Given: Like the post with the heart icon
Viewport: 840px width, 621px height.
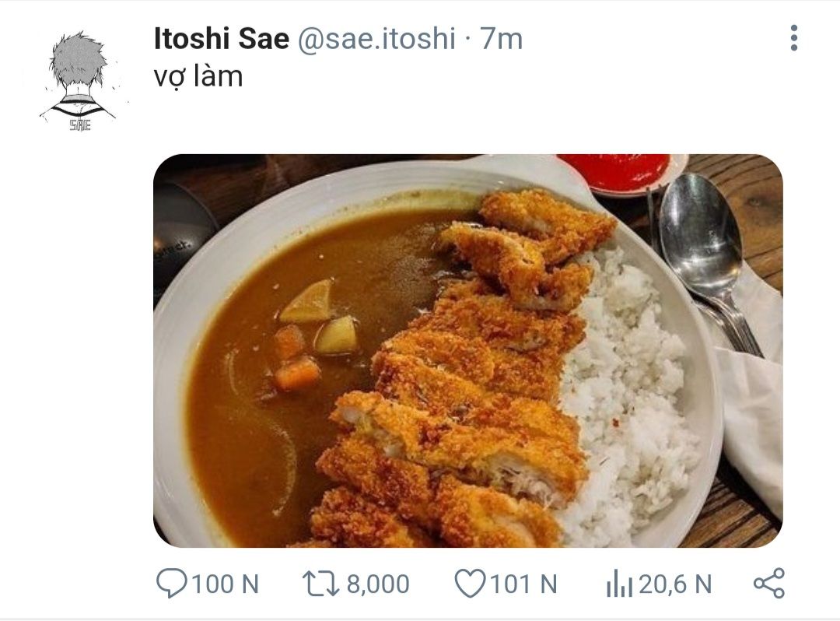Looking at the screenshot, I should coord(469,584).
